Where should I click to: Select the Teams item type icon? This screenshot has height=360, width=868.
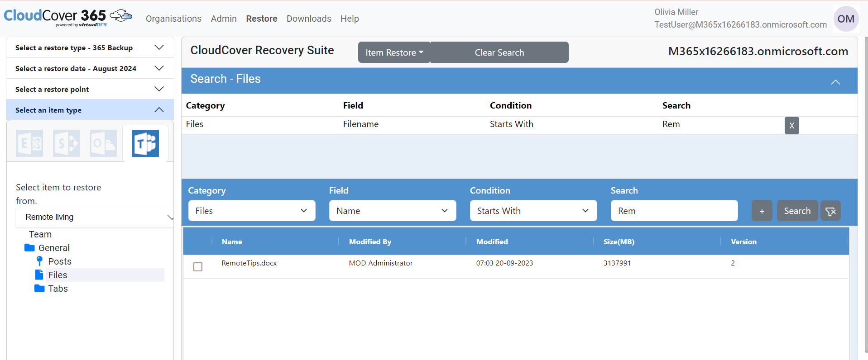145,143
